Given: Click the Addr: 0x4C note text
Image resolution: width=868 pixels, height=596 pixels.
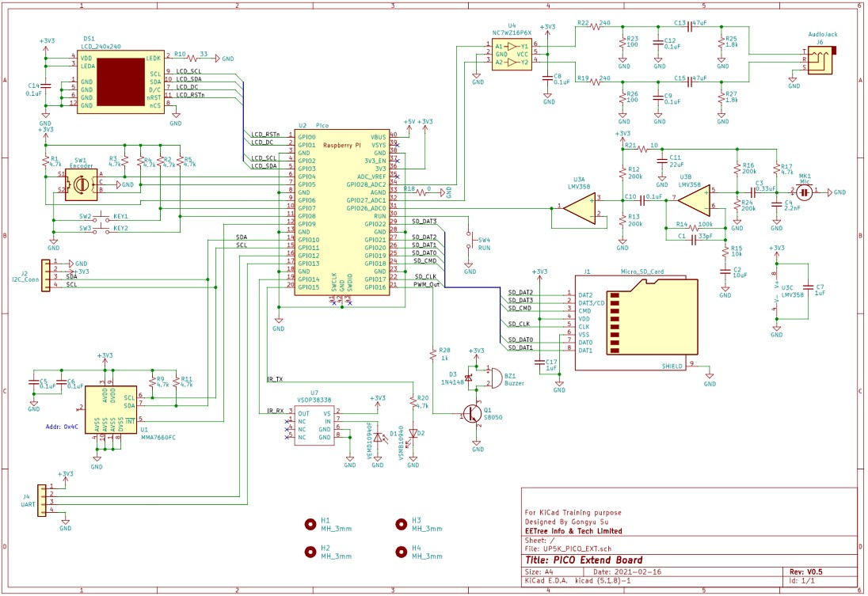Looking at the screenshot, I should click(x=62, y=427).
